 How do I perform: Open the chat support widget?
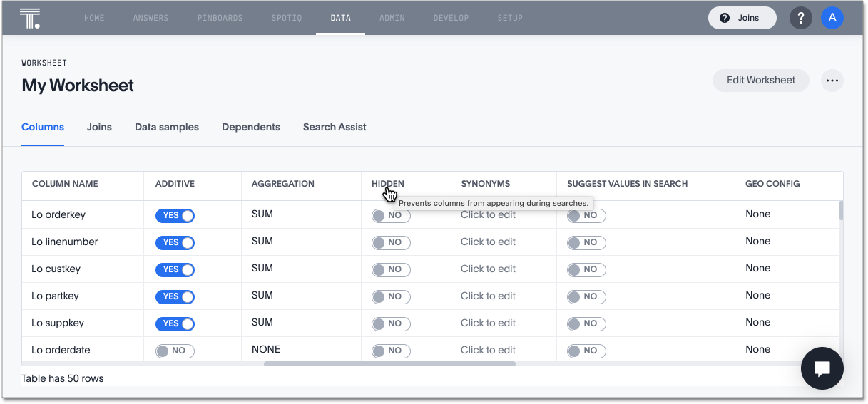coord(822,368)
